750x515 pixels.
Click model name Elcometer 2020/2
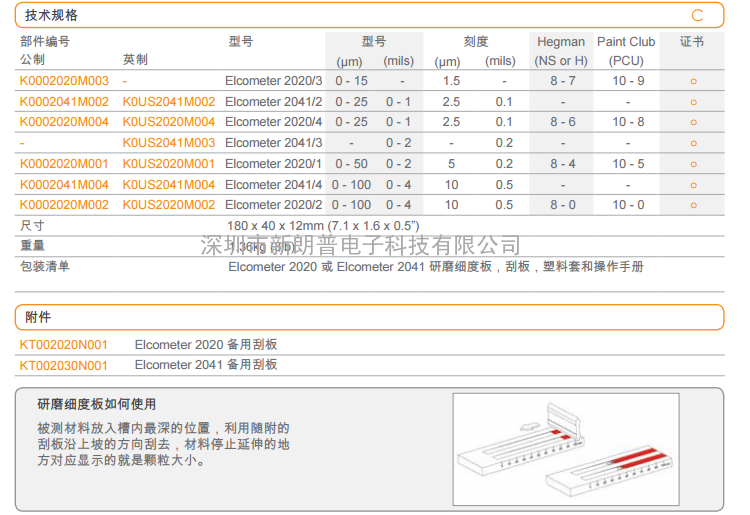pyautogui.click(x=274, y=205)
